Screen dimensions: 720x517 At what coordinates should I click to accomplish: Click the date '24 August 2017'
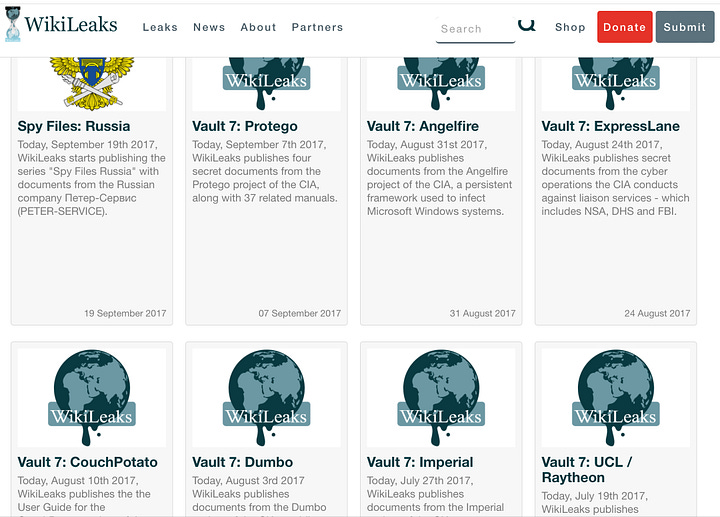(657, 314)
